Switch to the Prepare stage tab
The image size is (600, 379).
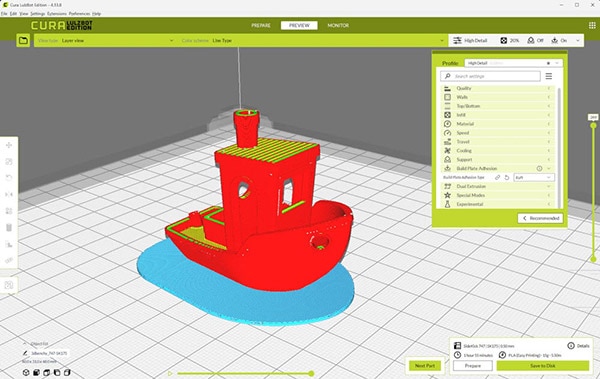pyautogui.click(x=261, y=25)
